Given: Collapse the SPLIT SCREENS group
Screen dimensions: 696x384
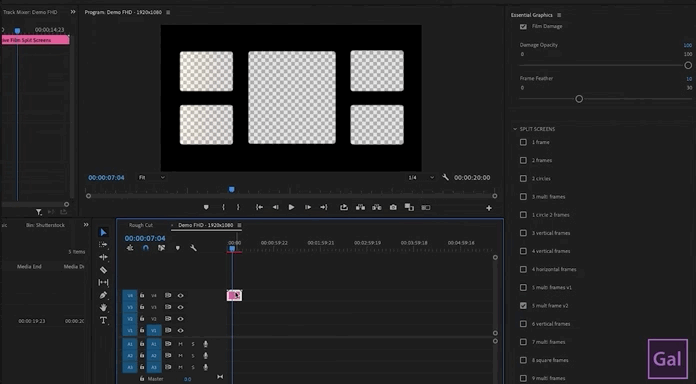Looking at the screenshot, I should tap(515, 129).
